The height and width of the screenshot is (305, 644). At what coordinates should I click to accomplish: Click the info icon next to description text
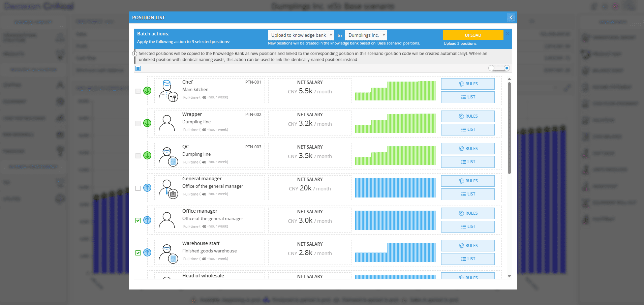pos(135,54)
